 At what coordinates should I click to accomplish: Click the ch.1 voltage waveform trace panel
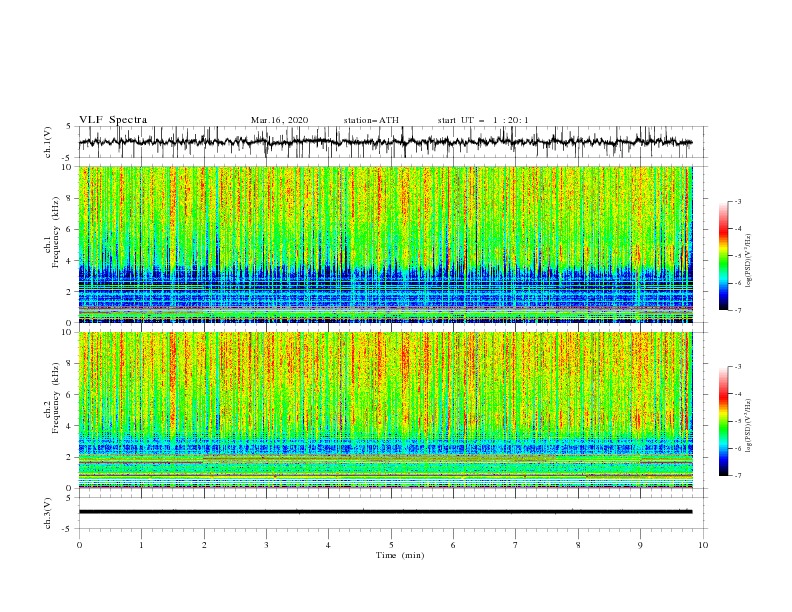(x=393, y=142)
